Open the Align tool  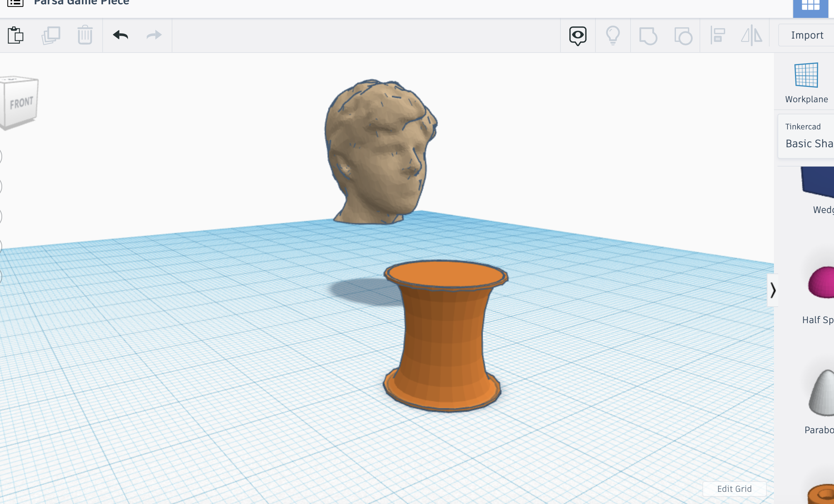click(x=718, y=35)
